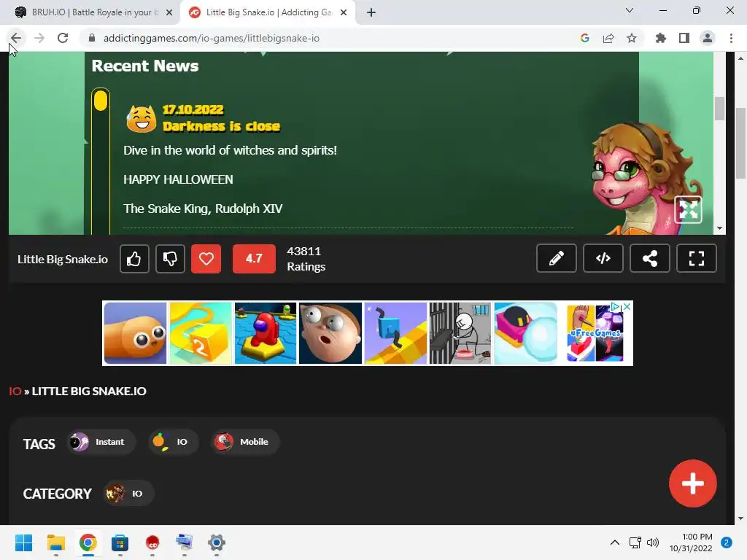Open the Mobile tag
This screenshot has width=747, height=560.
pyautogui.click(x=245, y=442)
